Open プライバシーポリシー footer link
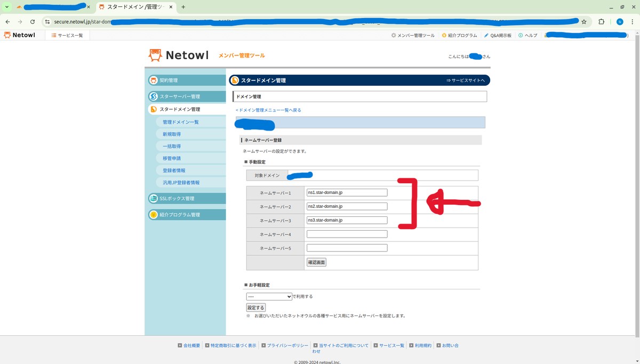The image size is (640, 364). tap(287, 345)
